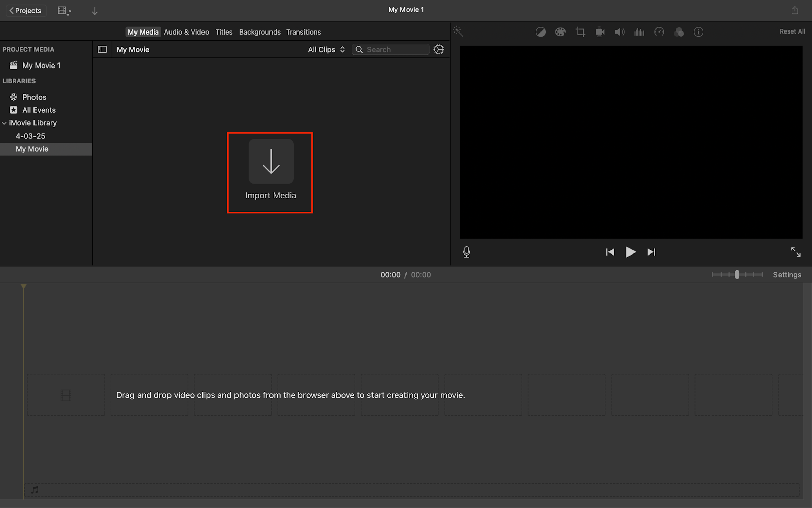Toggle fullscreen playback in the viewer
Viewport: 812px width, 508px height.
click(796, 252)
